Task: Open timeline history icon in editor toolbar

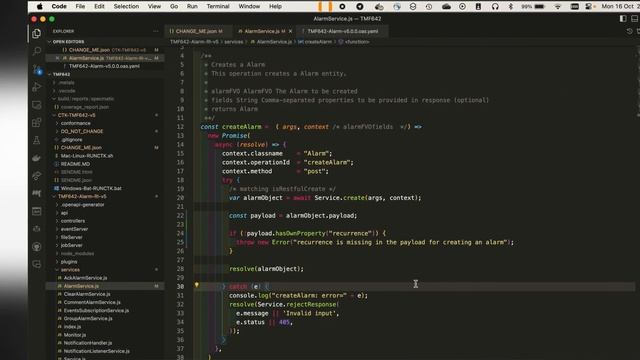Action: pyautogui.click(x=629, y=31)
